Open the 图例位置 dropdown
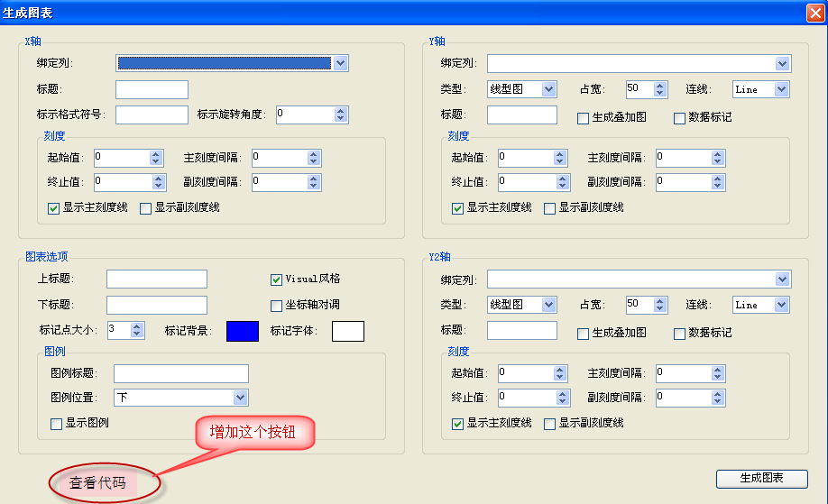 click(240, 398)
